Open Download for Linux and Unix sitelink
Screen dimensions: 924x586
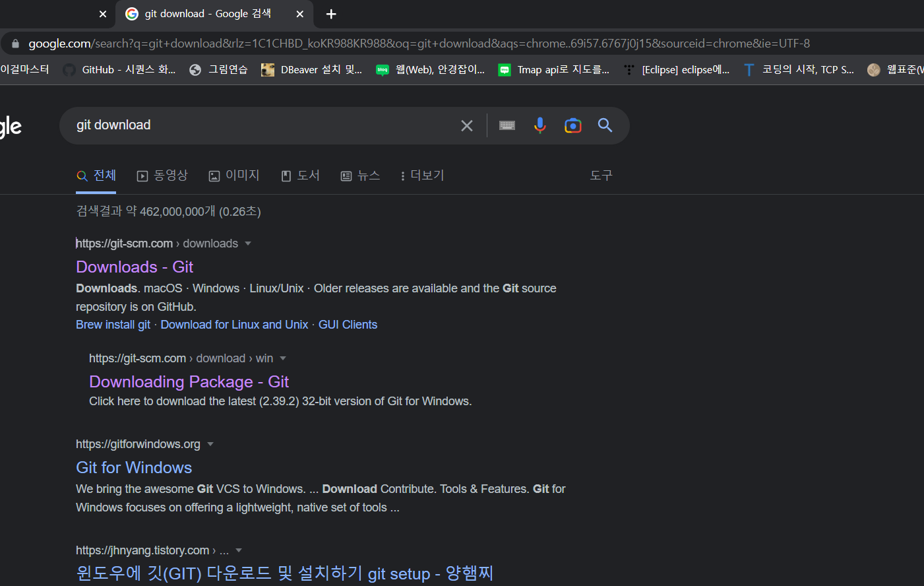click(234, 325)
